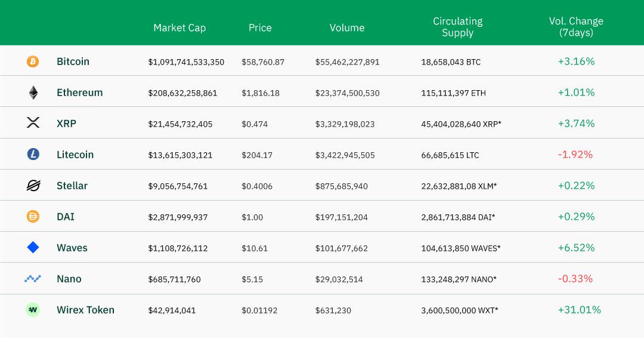Click the Circulating Supply column header
The height and width of the screenshot is (338, 644).
tap(457, 27)
